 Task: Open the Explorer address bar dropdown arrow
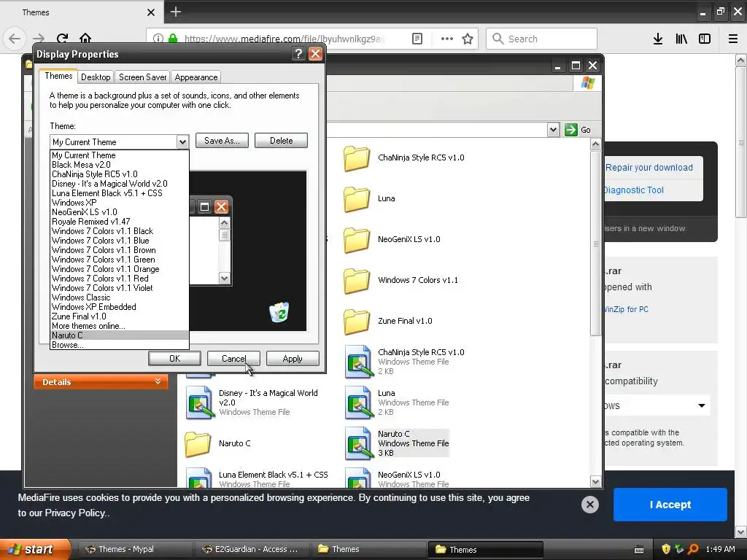point(553,130)
